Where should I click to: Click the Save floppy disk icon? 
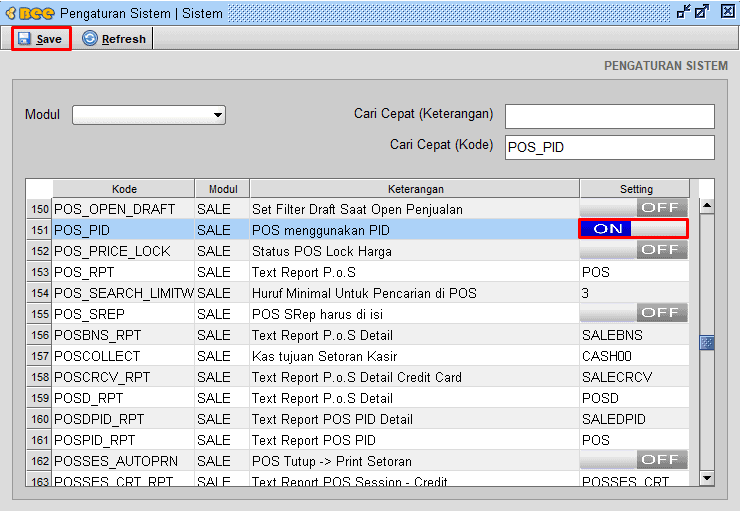click(x=24, y=39)
